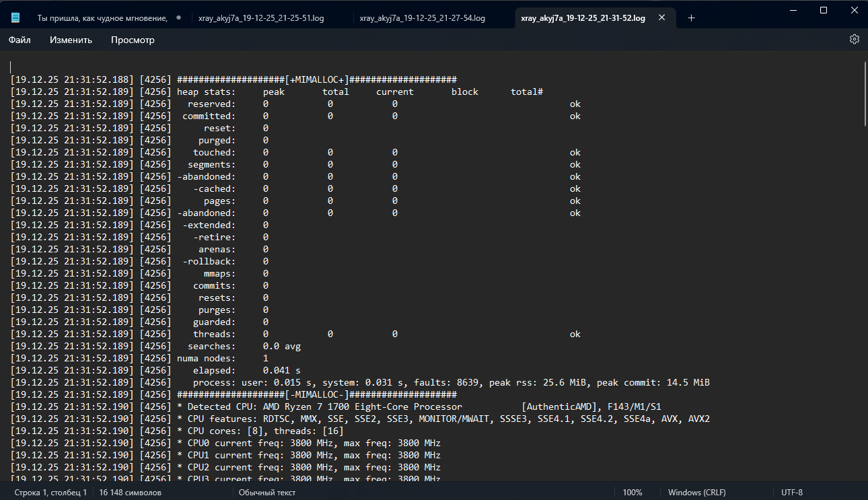Viewport: 868px width, 500px height.
Task: Click the 100% zoom level indicator
Action: point(632,493)
